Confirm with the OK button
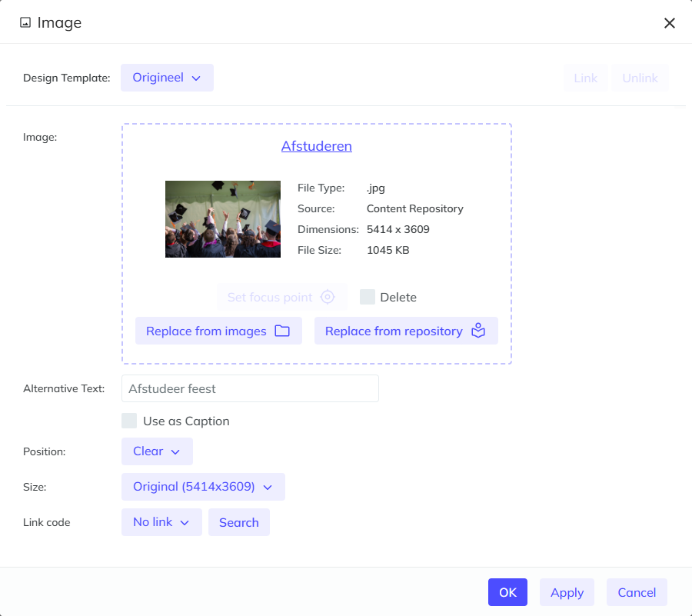 507,592
